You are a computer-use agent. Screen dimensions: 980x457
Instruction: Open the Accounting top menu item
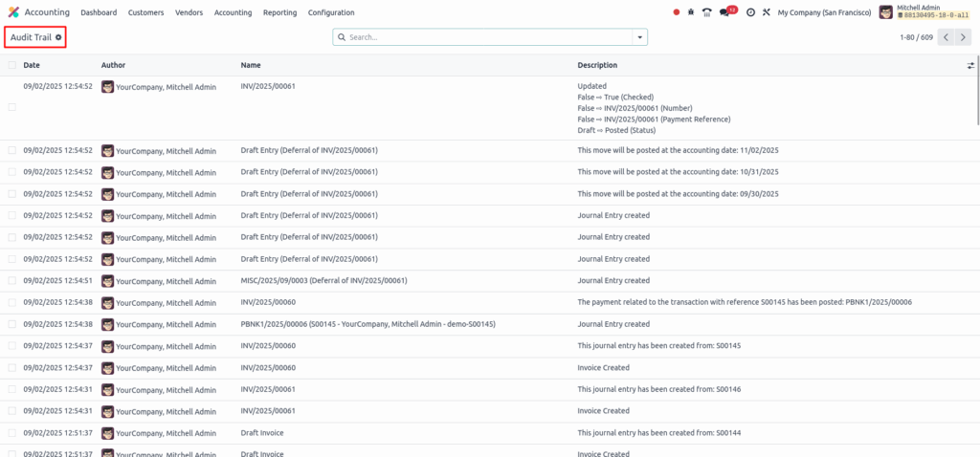click(x=234, y=12)
